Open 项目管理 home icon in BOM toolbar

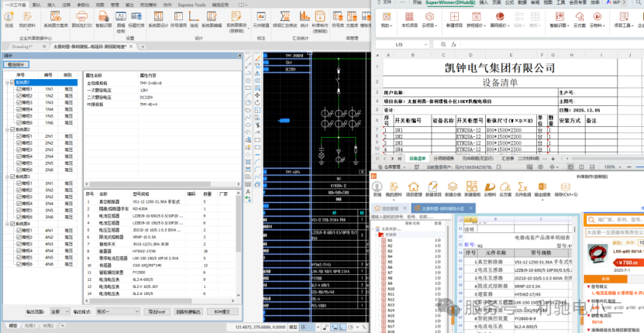point(414,189)
